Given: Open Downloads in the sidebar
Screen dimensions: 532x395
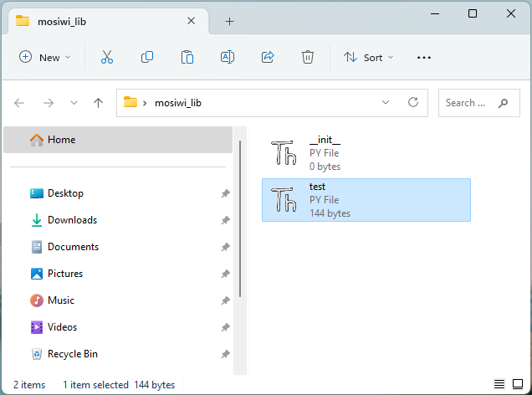Looking at the screenshot, I should pyautogui.click(x=72, y=220).
